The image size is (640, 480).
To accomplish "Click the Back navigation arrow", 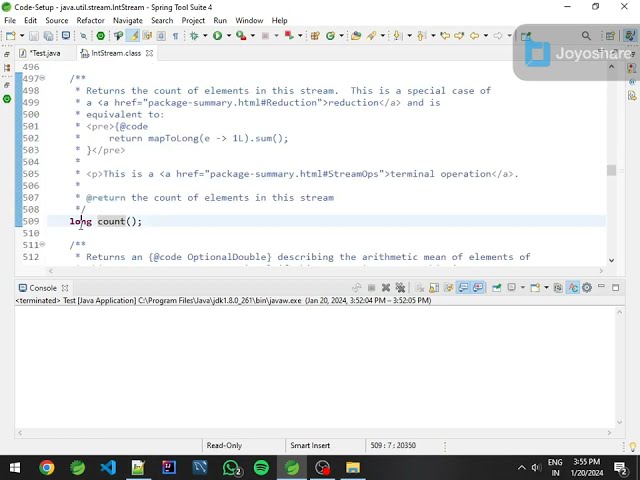I will tap(474, 36).
